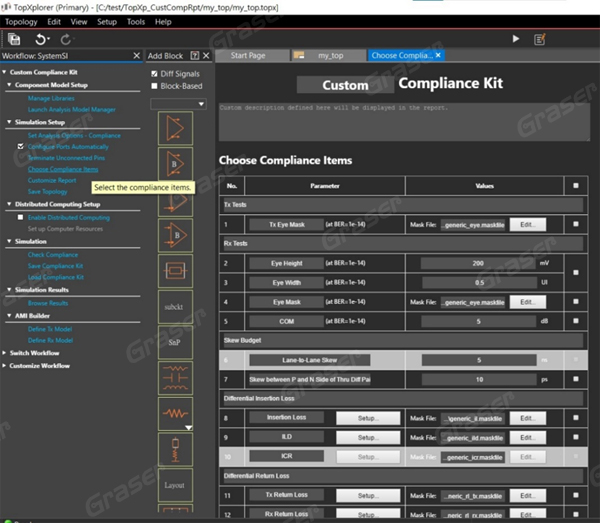The height and width of the screenshot is (523, 600).
Task: Click Setup button for Insertion Loss
Action: pos(368,418)
